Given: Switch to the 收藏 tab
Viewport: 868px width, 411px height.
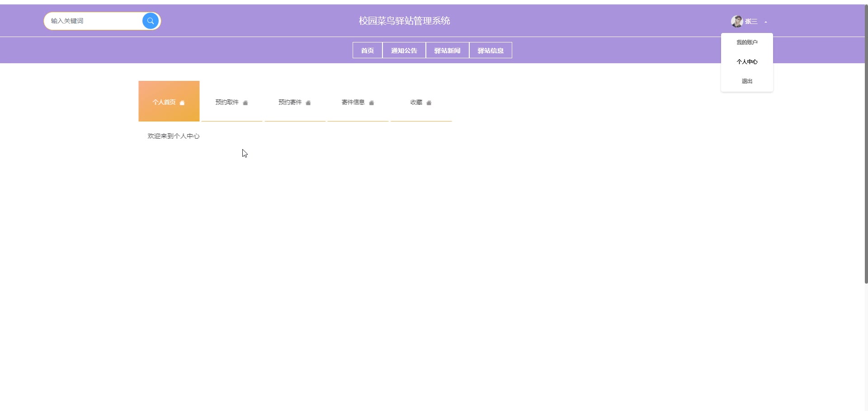Looking at the screenshot, I should (x=421, y=101).
